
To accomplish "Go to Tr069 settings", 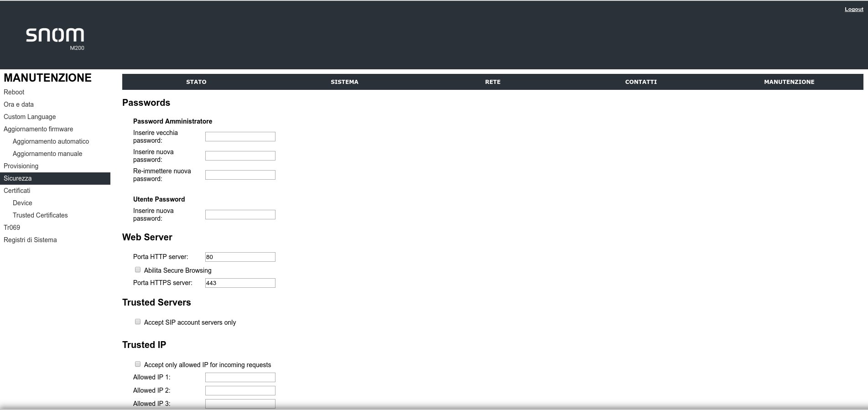I will point(12,228).
